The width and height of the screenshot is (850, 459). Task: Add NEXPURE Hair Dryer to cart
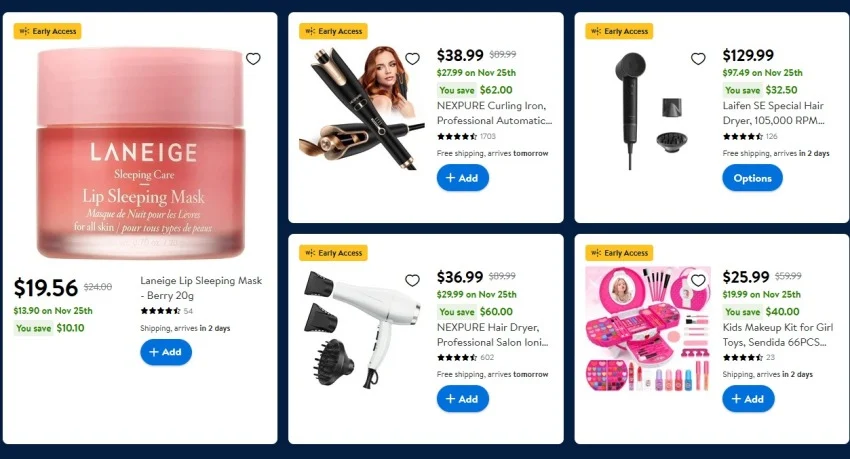click(x=462, y=399)
